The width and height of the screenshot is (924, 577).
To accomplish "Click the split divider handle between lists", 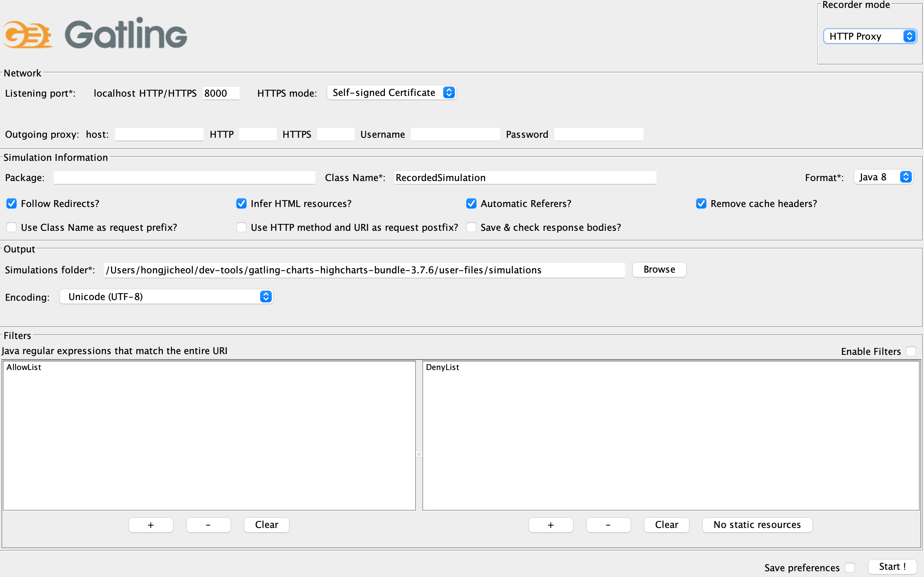I will coord(419,454).
